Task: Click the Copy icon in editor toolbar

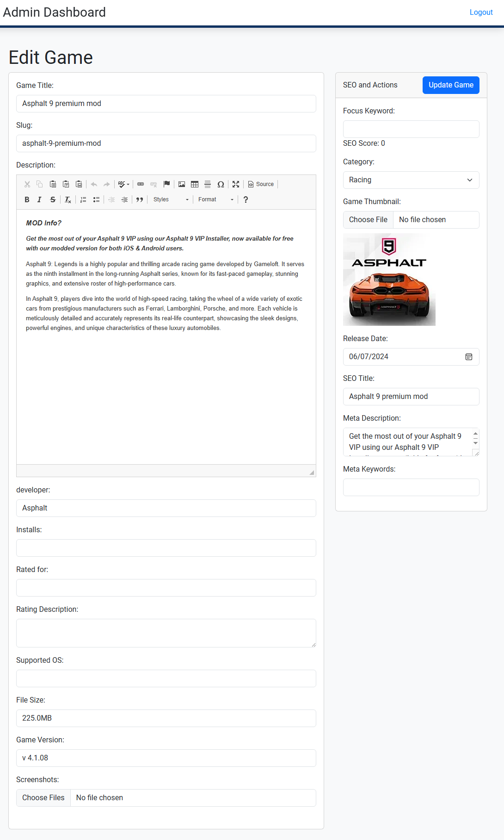Action: coord(40,184)
